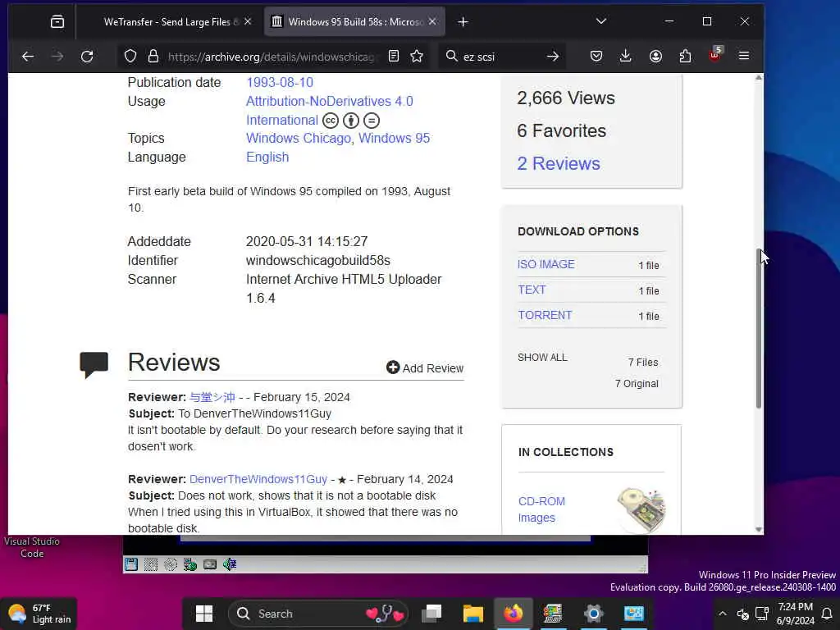The height and width of the screenshot is (630, 840).
Task: Jump to the 2 Reviews link
Action: [558, 163]
